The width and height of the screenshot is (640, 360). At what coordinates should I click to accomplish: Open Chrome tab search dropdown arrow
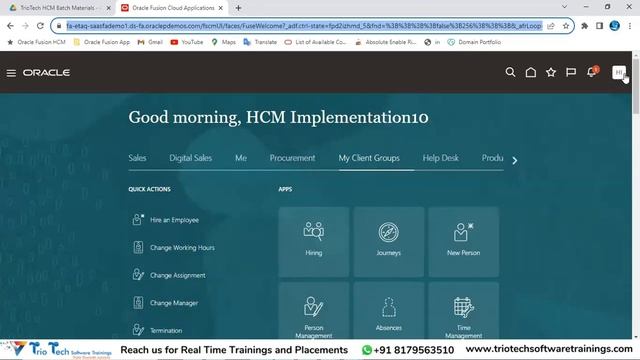click(564, 7)
